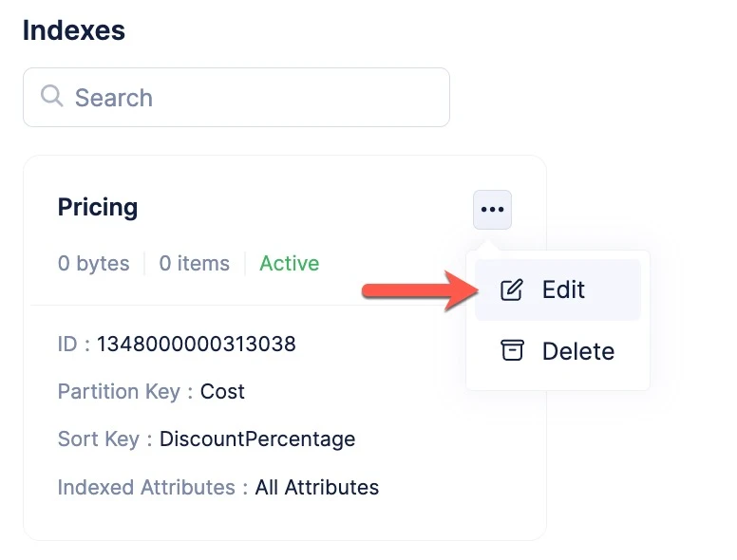Click the archive box Delete icon

point(512,350)
